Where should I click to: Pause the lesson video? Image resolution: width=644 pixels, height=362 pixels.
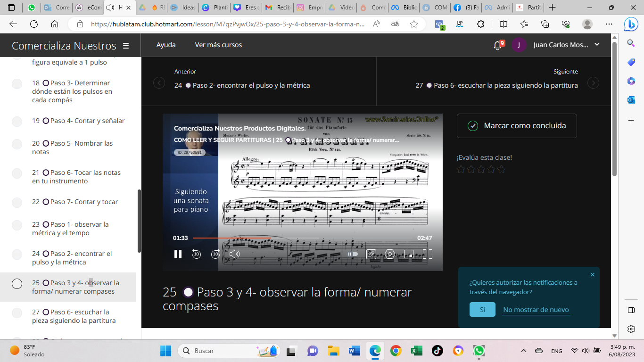tap(178, 254)
